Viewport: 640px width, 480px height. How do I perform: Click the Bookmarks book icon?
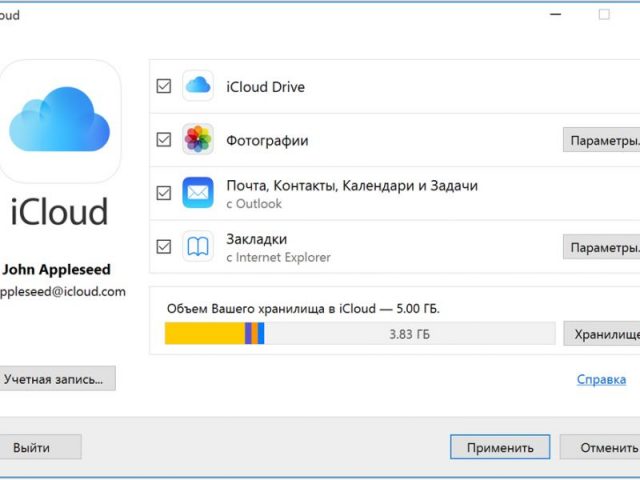(x=198, y=246)
